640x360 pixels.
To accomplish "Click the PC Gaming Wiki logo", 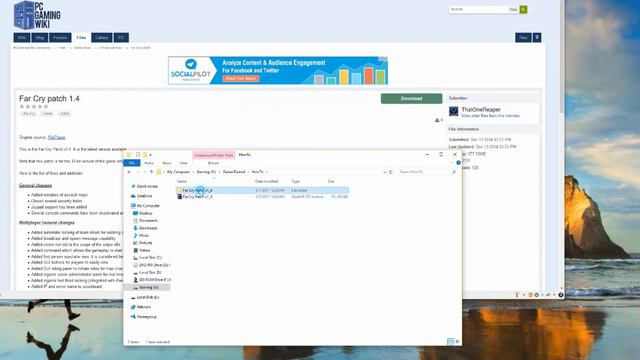I will click(x=37, y=15).
